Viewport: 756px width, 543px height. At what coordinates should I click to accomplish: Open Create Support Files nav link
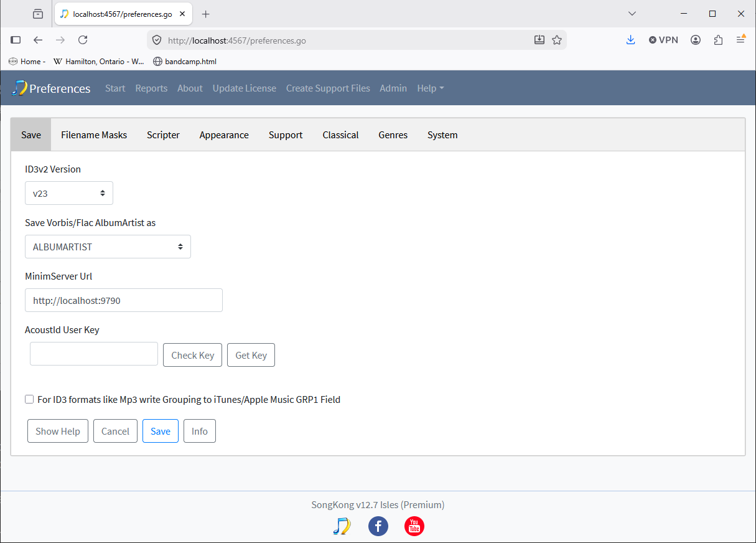tap(328, 88)
